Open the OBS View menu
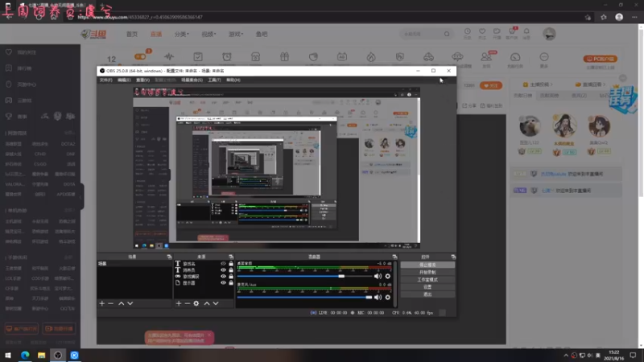Image resolution: width=644 pixels, height=362 pixels. point(143,80)
